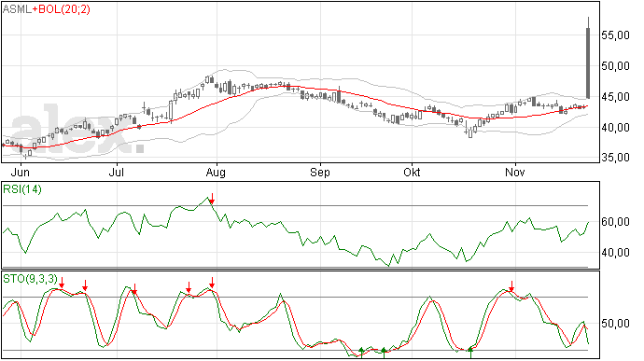The image size is (644, 361).
Task: Click the STO(9,3,3) indicator label
Action: [30, 279]
